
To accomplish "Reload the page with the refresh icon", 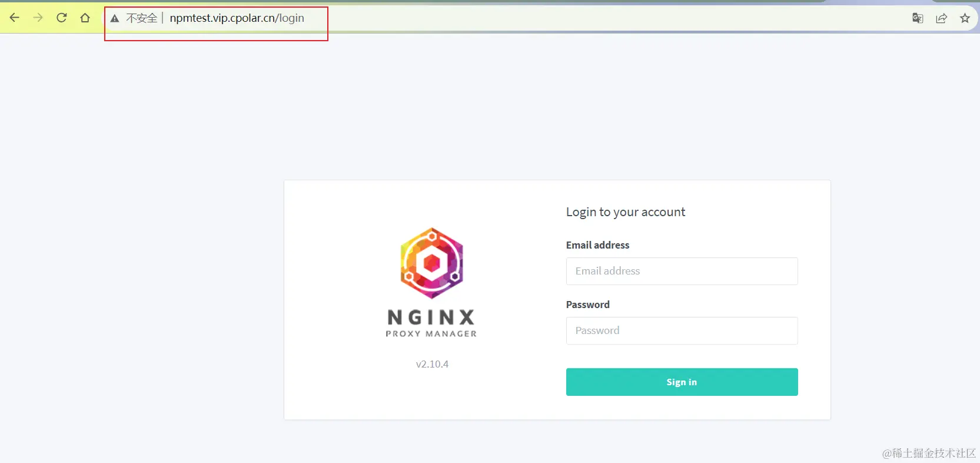I will [x=62, y=18].
